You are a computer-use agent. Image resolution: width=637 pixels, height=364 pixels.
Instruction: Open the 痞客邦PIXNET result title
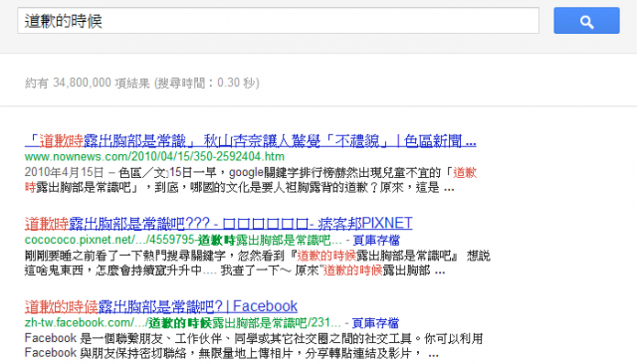pyautogui.click(x=219, y=223)
